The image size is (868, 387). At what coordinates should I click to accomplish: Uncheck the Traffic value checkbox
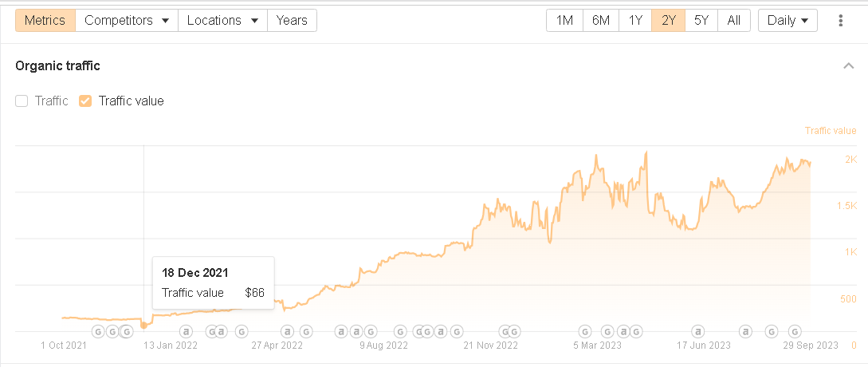click(x=85, y=101)
